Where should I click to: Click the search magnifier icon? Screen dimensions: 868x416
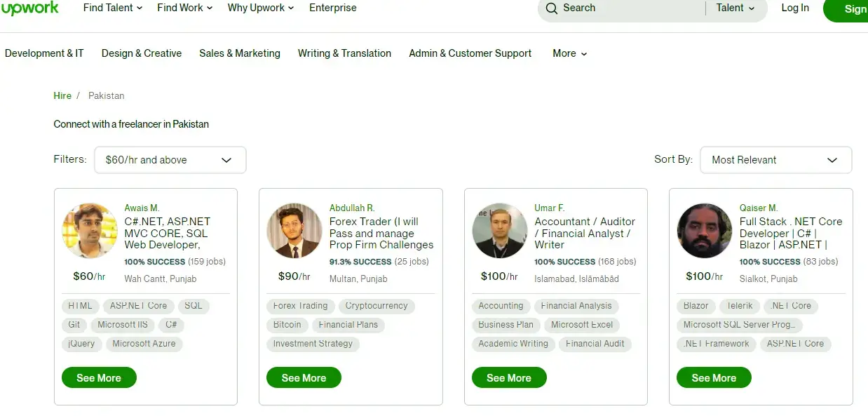pos(552,8)
